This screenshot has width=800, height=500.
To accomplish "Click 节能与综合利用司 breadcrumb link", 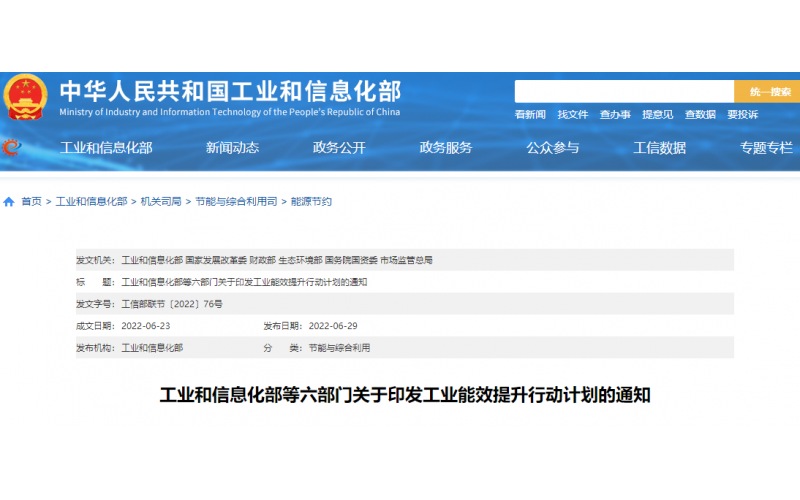I will (x=236, y=202).
